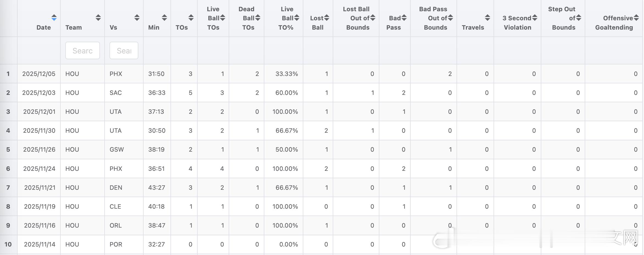Click the Team column sort arrows

[x=98, y=18]
